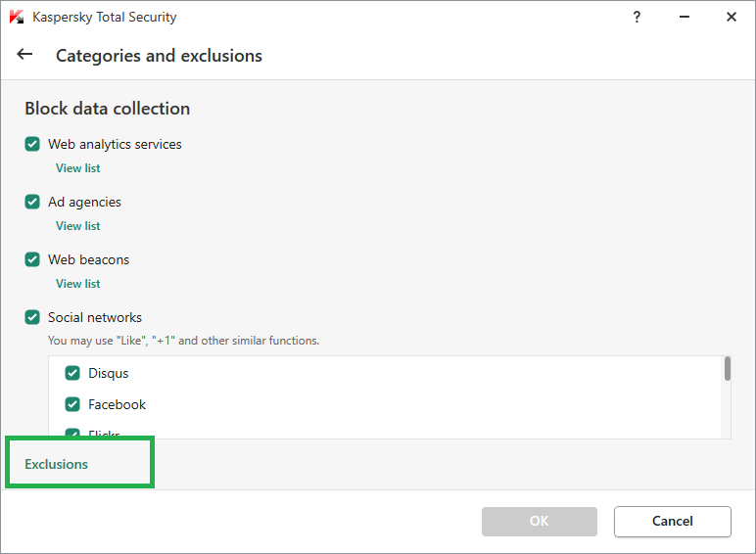Disable the Web beacons checkbox
This screenshot has height=554, width=756.
(32, 259)
